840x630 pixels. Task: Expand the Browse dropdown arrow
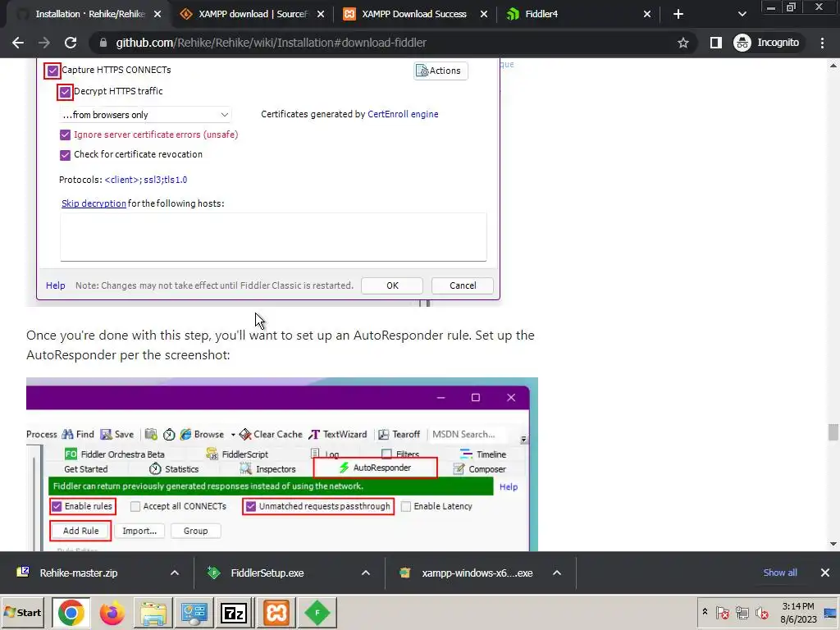[x=233, y=435]
